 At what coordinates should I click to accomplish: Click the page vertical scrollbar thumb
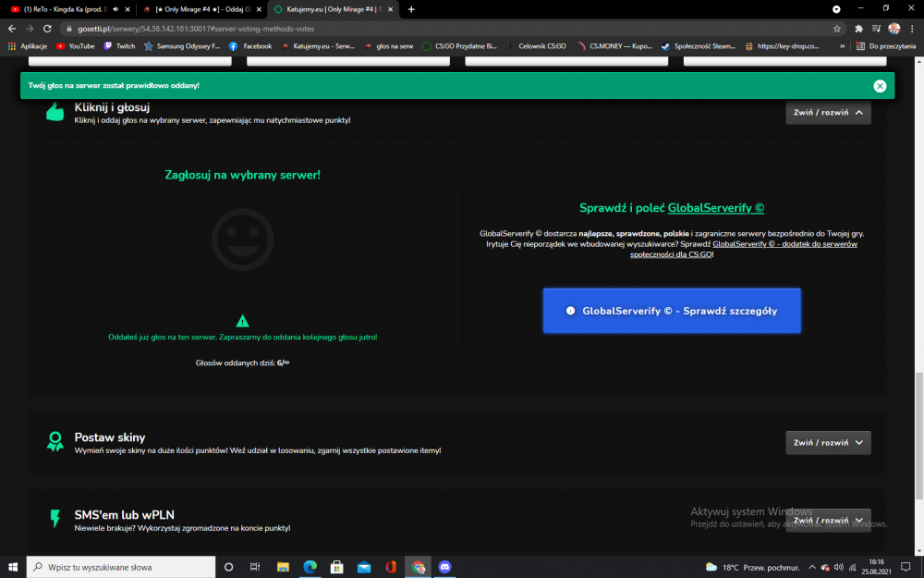tap(918, 437)
